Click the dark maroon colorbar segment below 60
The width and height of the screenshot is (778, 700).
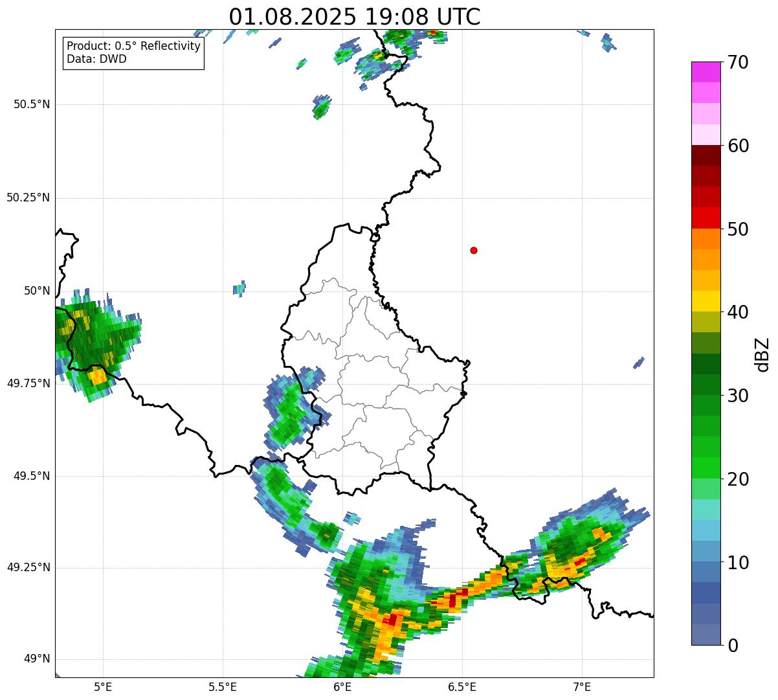706,155
